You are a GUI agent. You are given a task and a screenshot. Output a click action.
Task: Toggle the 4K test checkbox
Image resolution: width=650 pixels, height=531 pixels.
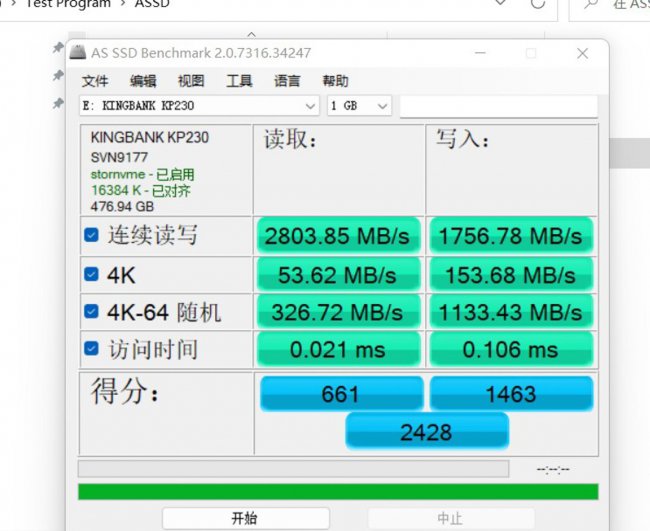coord(91,274)
